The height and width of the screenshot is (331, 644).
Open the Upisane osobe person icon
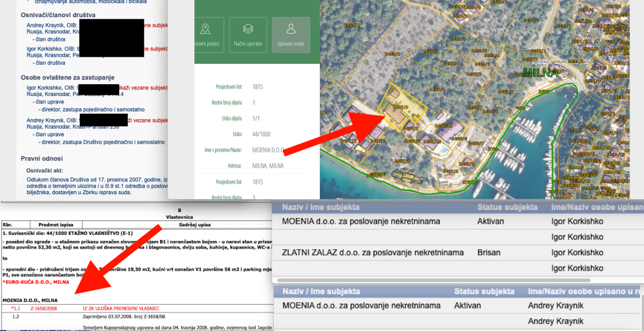click(x=291, y=30)
